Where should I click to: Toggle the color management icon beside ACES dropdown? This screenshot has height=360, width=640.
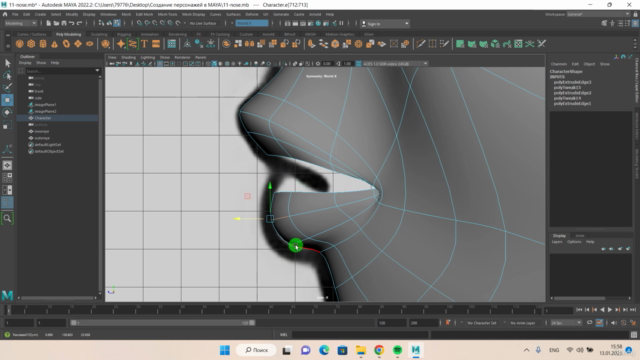[358, 64]
